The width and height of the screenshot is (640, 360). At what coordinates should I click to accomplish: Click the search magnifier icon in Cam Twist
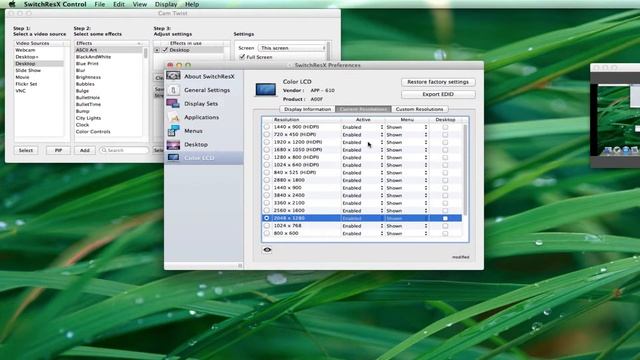[x=104, y=150]
